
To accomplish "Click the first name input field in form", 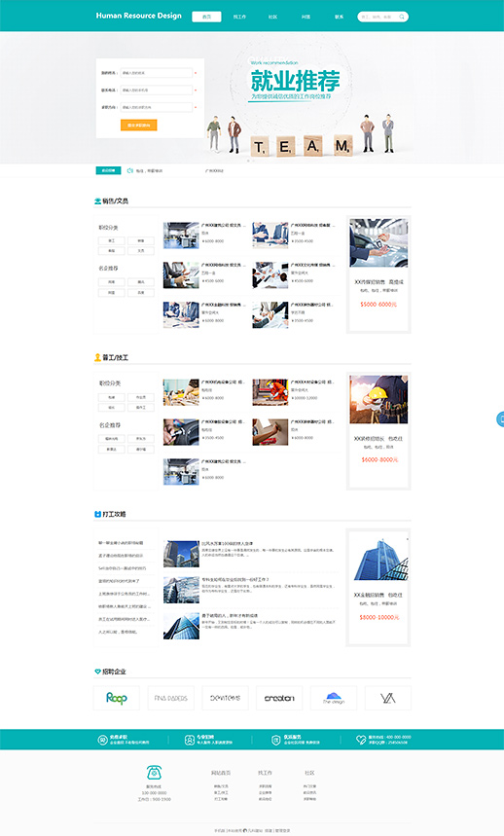I will click(156, 73).
